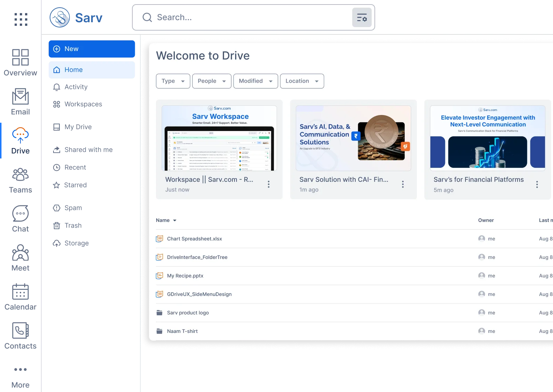Click the magnifier search icon
This screenshot has width=553, height=392.
pos(147,17)
